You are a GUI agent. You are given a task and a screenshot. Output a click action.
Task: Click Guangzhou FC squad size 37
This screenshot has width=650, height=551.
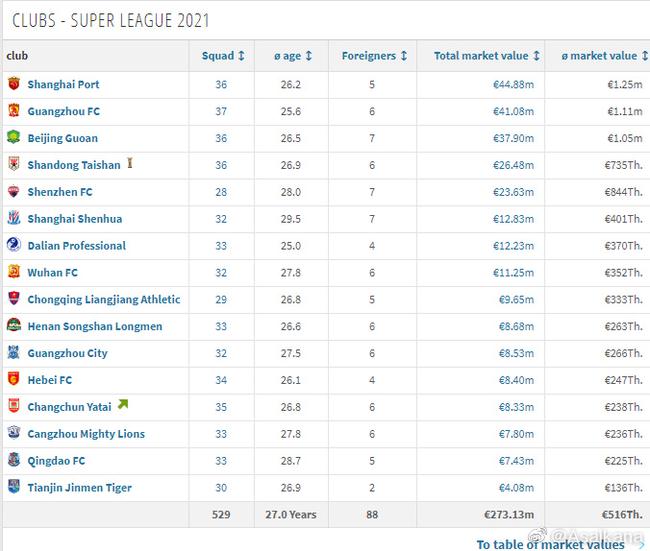point(221,112)
